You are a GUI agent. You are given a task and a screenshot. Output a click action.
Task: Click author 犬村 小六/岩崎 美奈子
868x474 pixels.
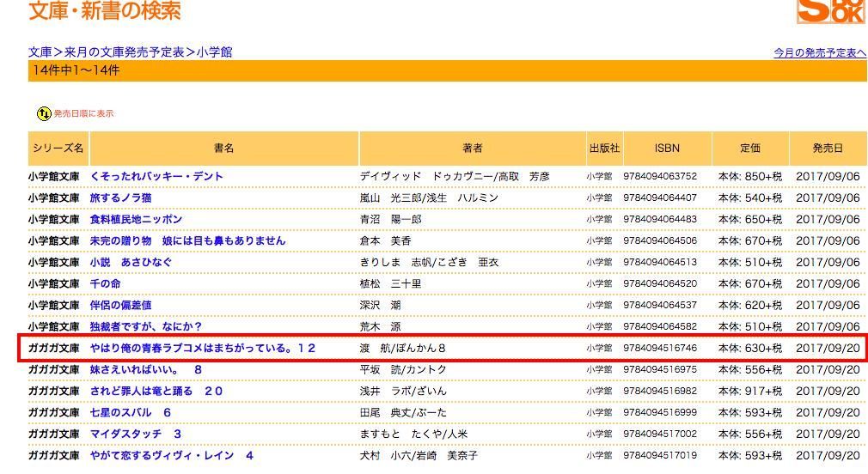pyautogui.click(x=419, y=456)
